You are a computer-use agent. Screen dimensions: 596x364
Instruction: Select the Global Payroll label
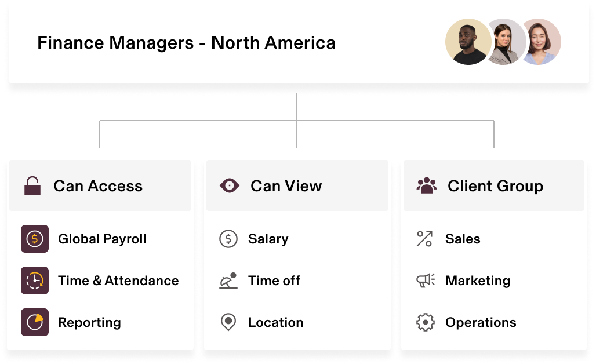pyautogui.click(x=102, y=239)
